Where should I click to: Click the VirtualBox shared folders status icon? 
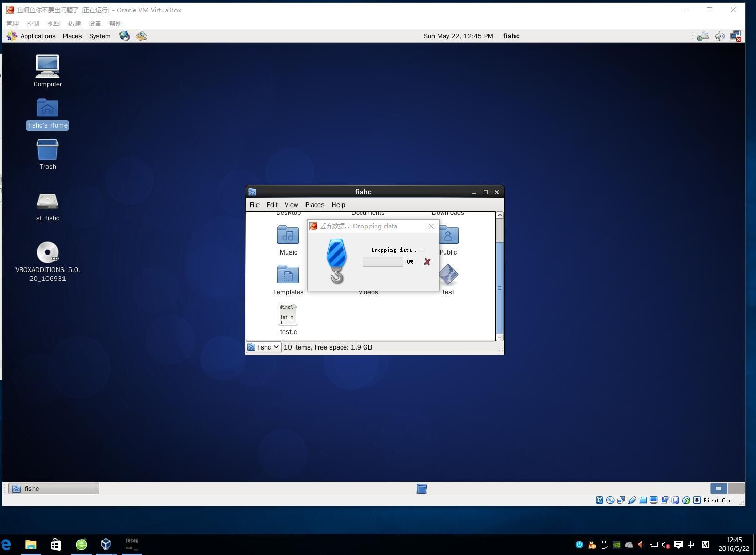pyautogui.click(x=642, y=500)
